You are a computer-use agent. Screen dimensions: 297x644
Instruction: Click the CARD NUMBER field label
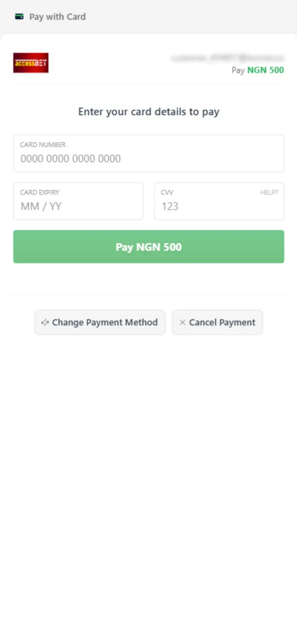[x=43, y=144]
